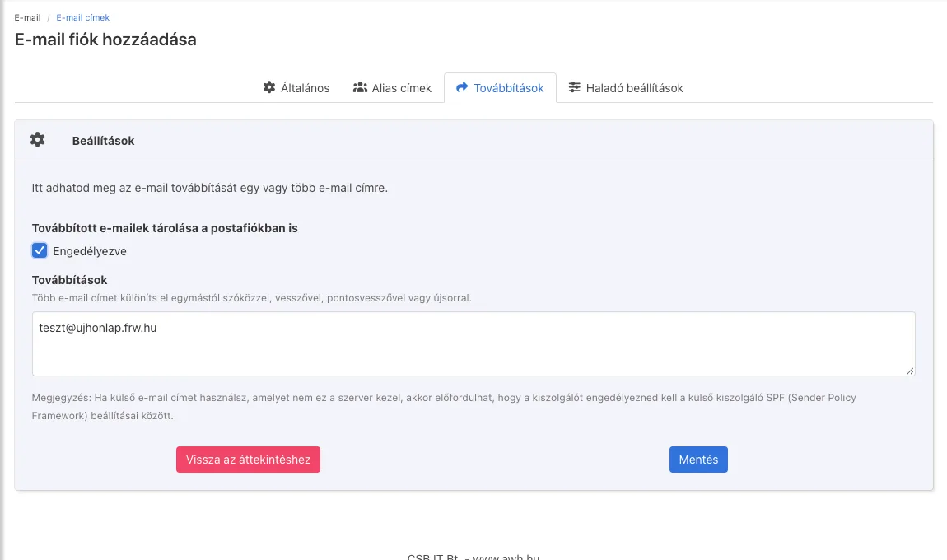Go to the Haladó beállítások tab

[626, 88]
